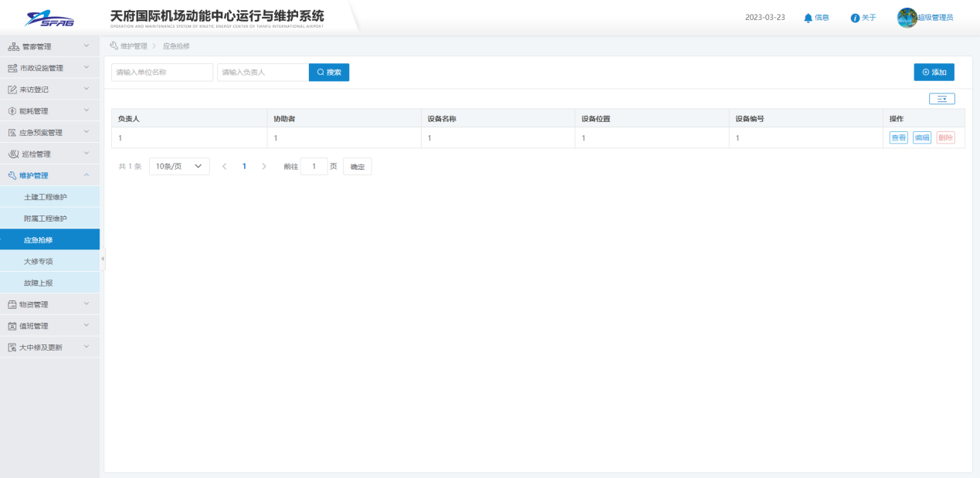Select 大修专项 submenu item
Viewport: 980px width, 478px height.
[39, 262]
